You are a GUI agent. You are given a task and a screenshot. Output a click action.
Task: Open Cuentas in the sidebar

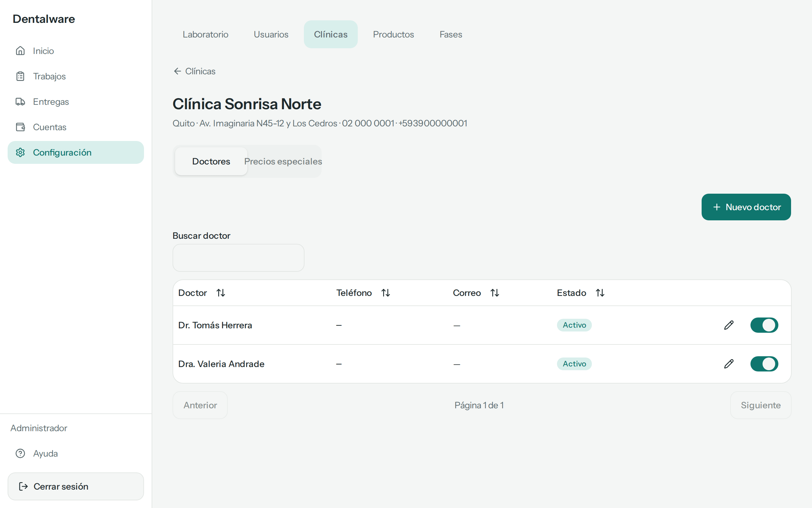coord(76,127)
